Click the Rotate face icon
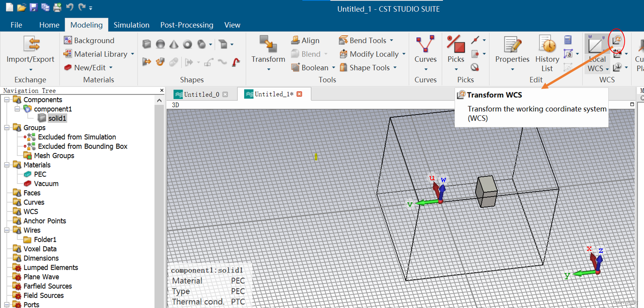The image size is (644, 308). click(160, 62)
